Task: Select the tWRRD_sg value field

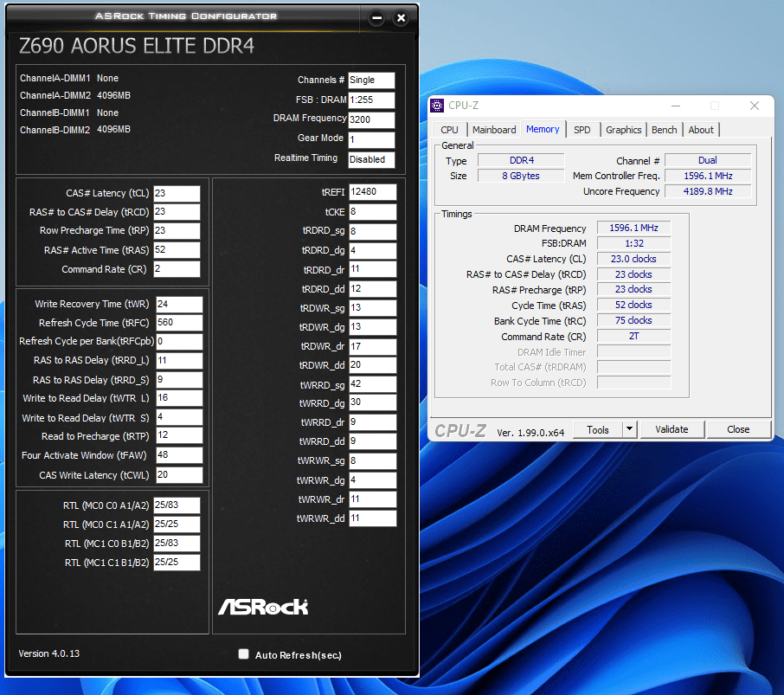Action: pyautogui.click(x=372, y=384)
